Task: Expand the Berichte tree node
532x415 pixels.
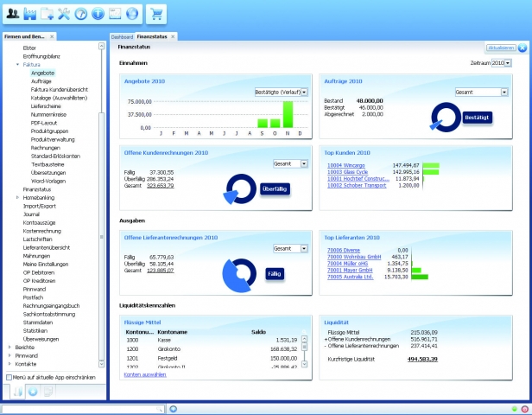Action: click(9, 345)
